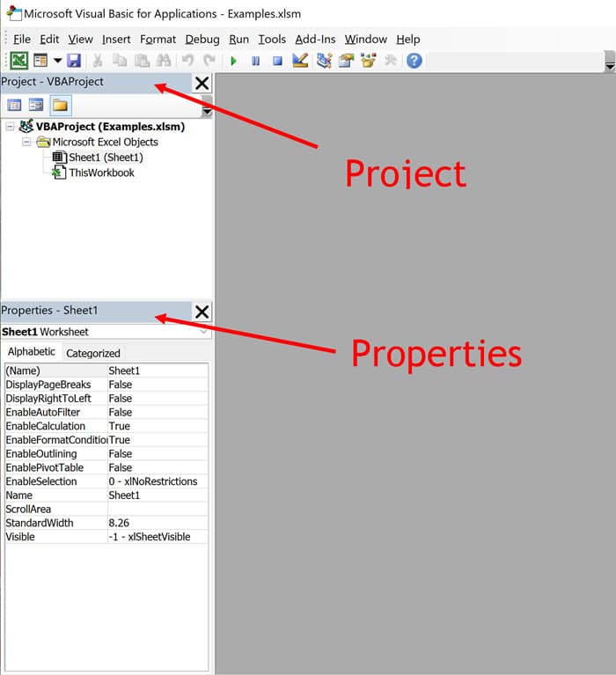Click the EnableCalculation value True
616x675 pixels.
[x=158, y=426]
